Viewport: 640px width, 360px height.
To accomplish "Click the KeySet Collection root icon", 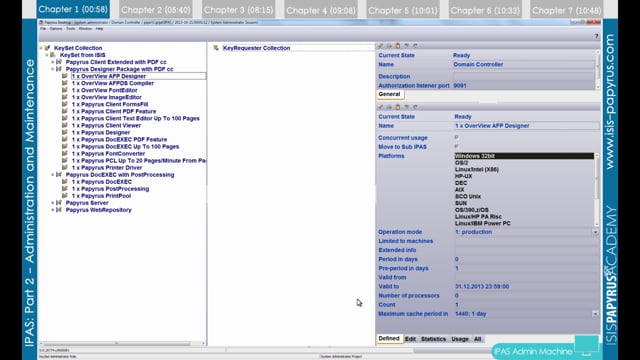I will click(x=47, y=48).
